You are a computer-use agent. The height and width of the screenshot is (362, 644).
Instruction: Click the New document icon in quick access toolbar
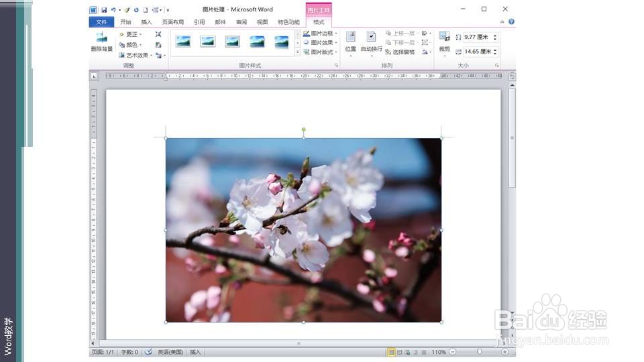click(145, 9)
